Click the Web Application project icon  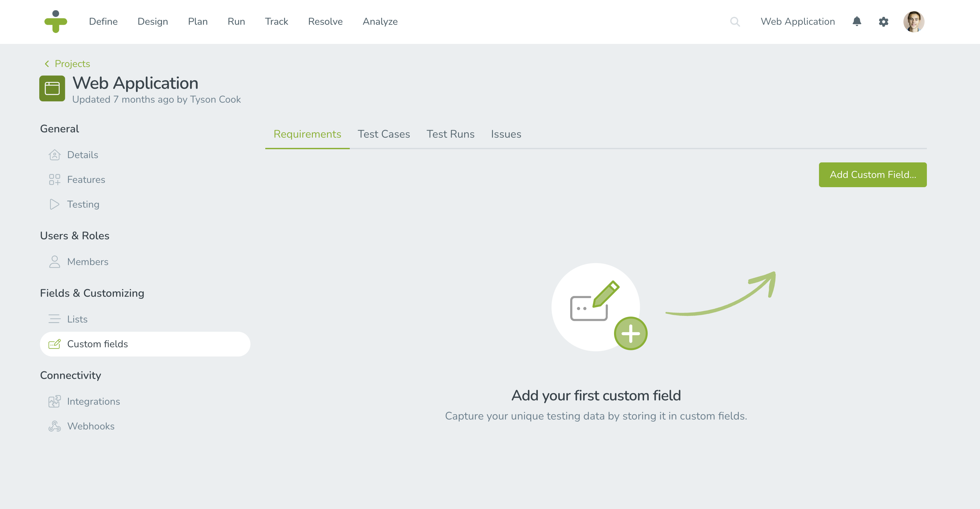(x=52, y=88)
